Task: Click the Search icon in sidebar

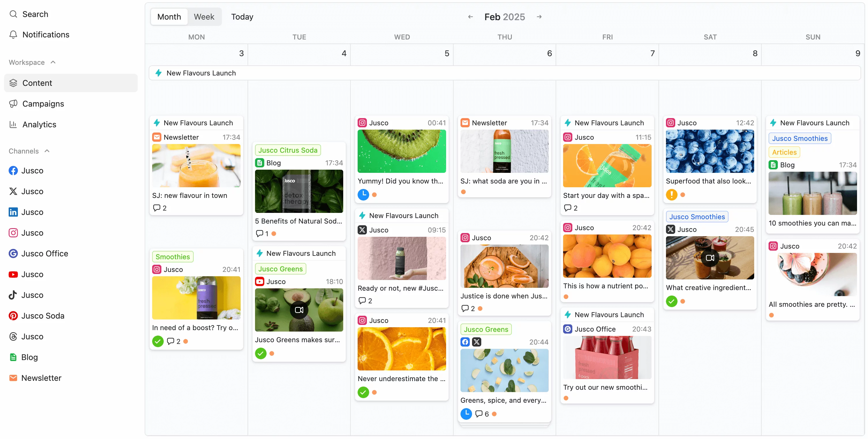Action: pyautogui.click(x=12, y=14)
